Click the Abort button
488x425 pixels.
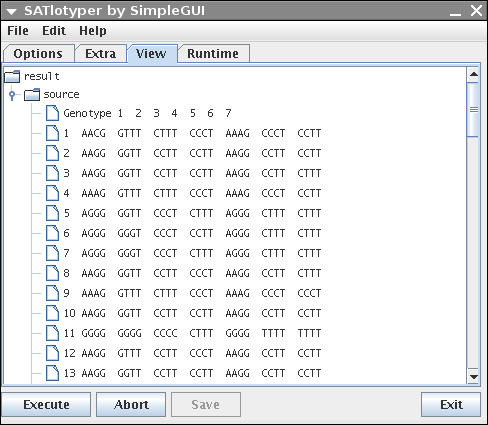click(131, 404)
